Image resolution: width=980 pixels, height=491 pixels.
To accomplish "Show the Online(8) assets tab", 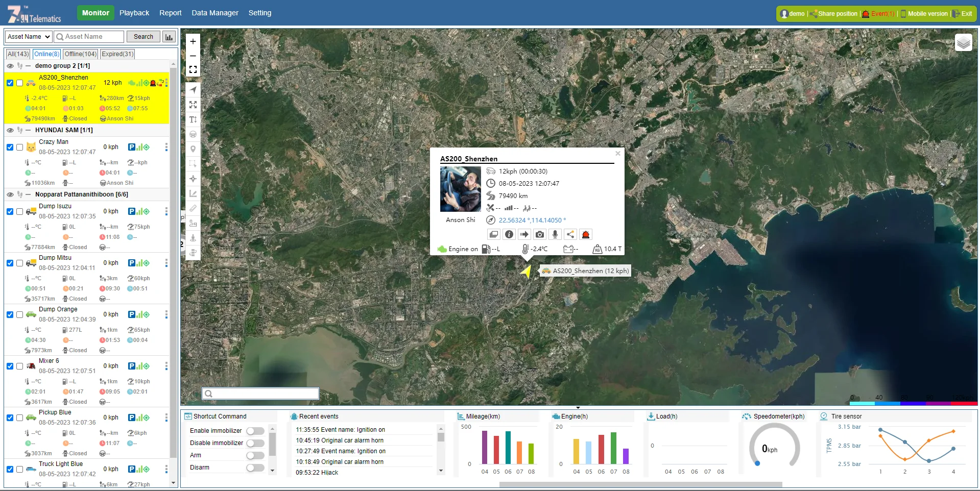I will 46,54.
